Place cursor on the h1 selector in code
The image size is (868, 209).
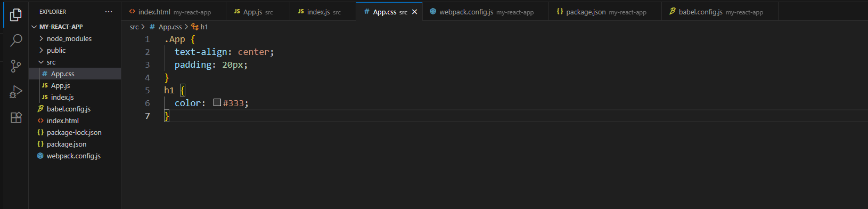[169, 91]
